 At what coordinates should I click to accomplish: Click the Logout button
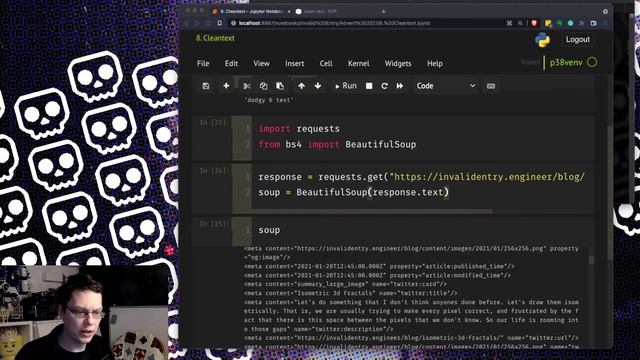[x=578, y=40]
